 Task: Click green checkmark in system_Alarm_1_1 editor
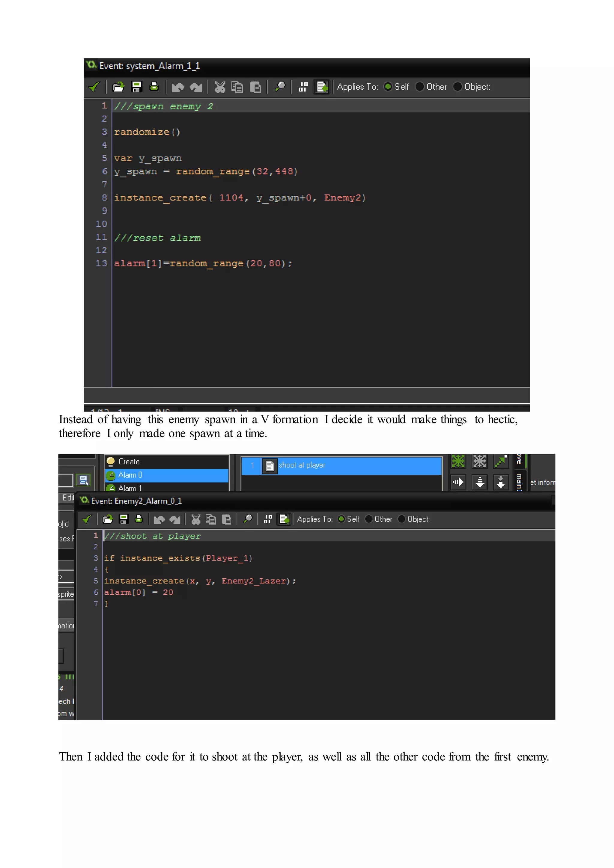click(94, 87)
